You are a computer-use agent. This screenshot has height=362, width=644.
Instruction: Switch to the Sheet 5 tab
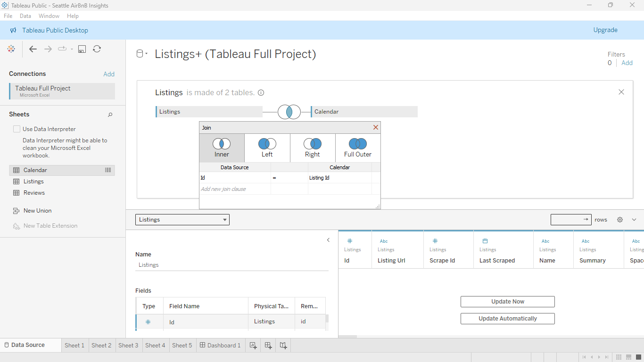(x=182, y=345)
